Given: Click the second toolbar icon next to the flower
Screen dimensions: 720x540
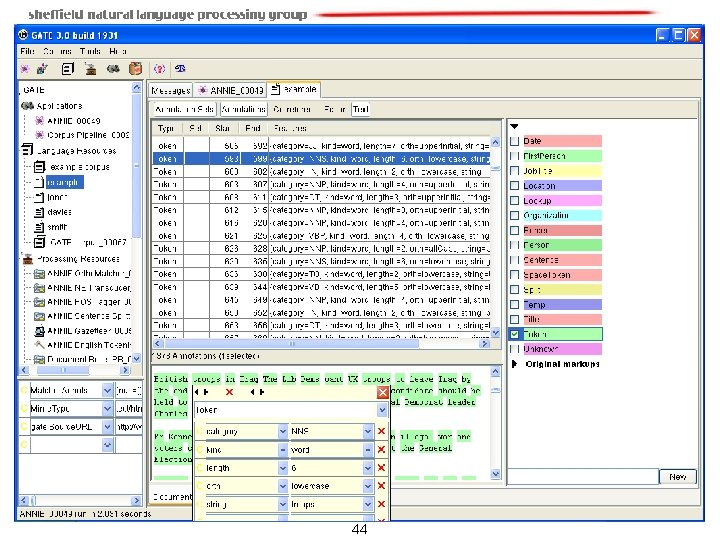Looking at the screenshot, I should (43, 69).
